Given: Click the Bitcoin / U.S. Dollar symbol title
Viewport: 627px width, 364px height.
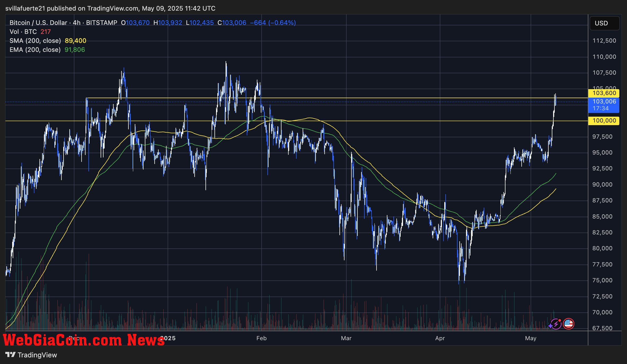Looking at the screenshot, I should pos(38,23).
